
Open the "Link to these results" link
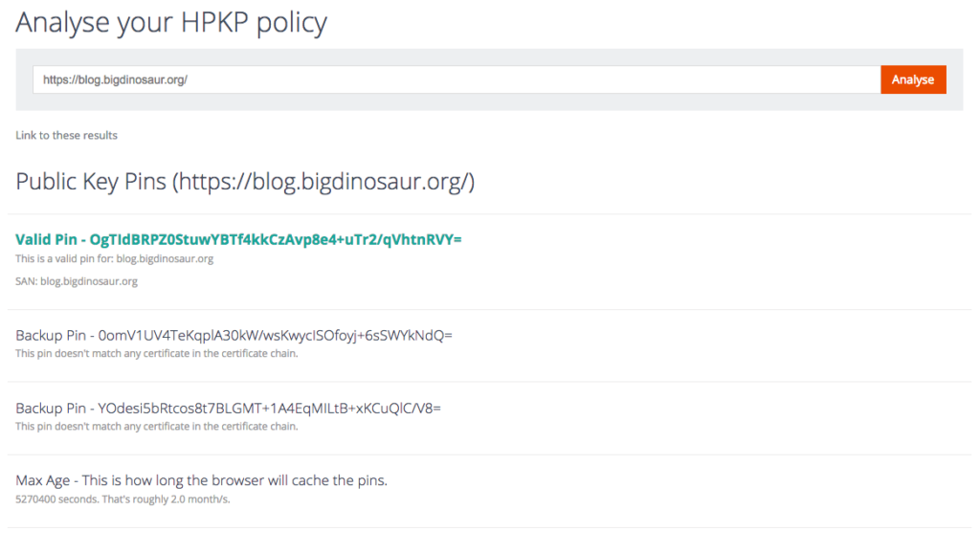click(66, 135)
